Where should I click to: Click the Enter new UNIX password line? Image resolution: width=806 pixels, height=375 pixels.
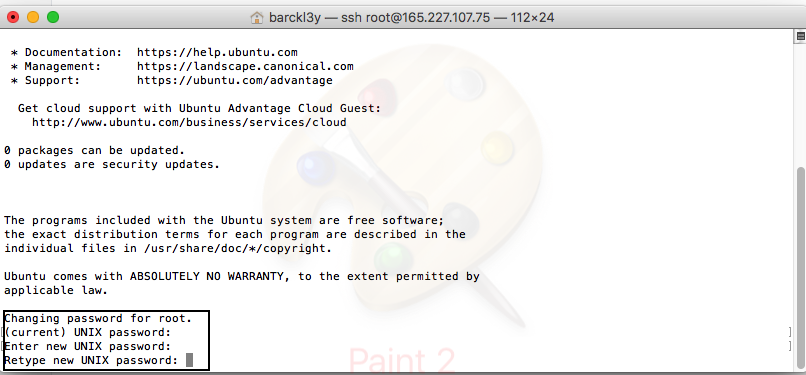click(87, 346)
